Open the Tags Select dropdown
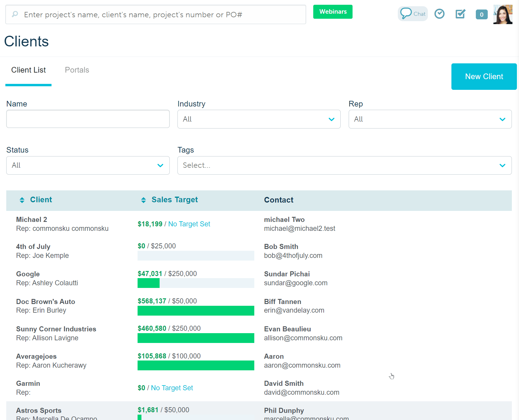Screen dimensions: 519x420 point(344,165)
